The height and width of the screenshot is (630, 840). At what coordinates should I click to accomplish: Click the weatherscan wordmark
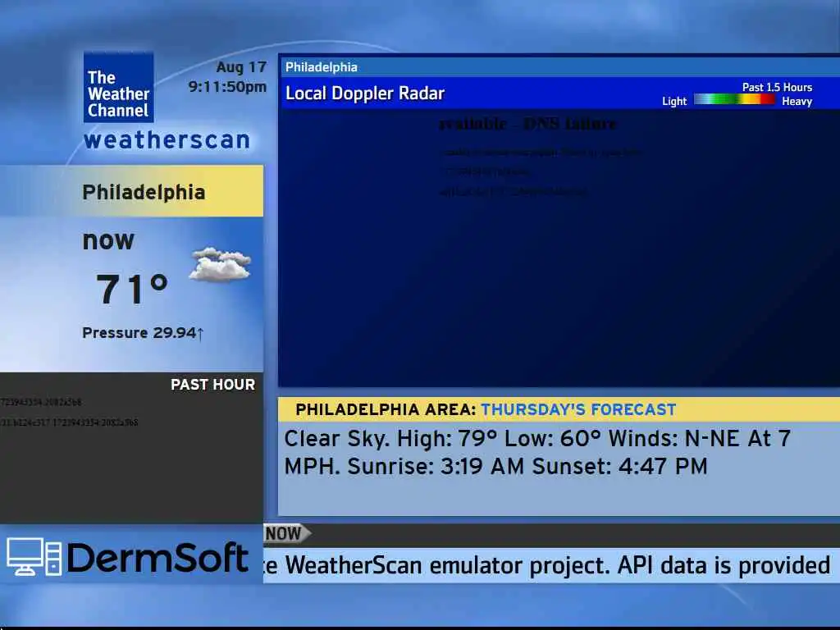[x=167, y=140]
